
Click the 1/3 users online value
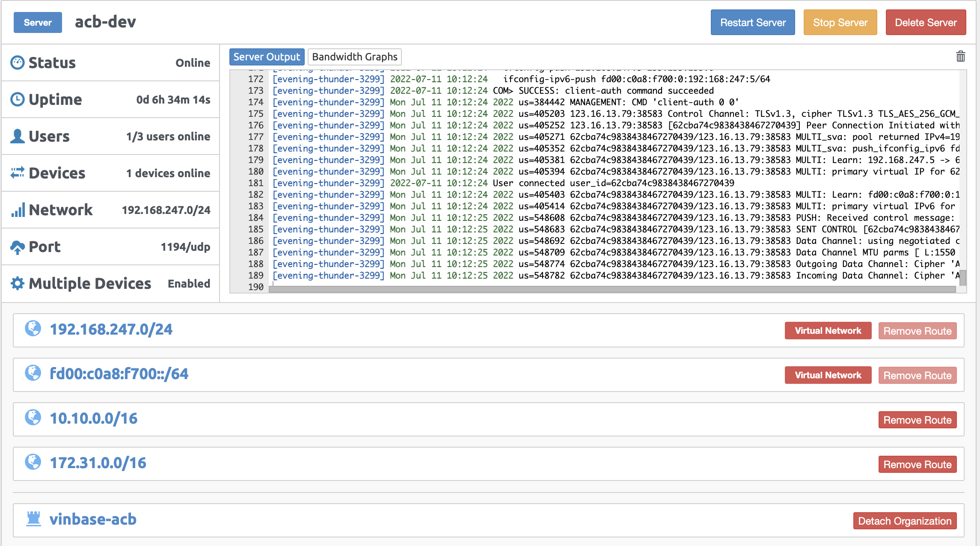coord(168,136)
